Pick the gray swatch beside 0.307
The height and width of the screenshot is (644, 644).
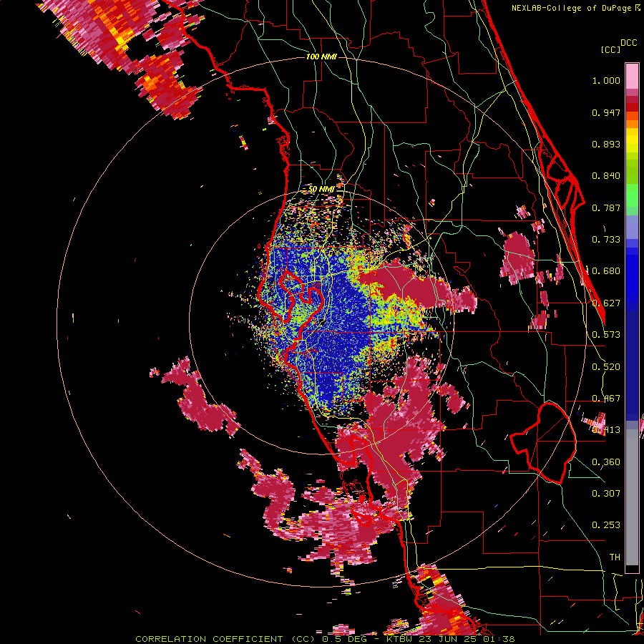coord(632,497)
